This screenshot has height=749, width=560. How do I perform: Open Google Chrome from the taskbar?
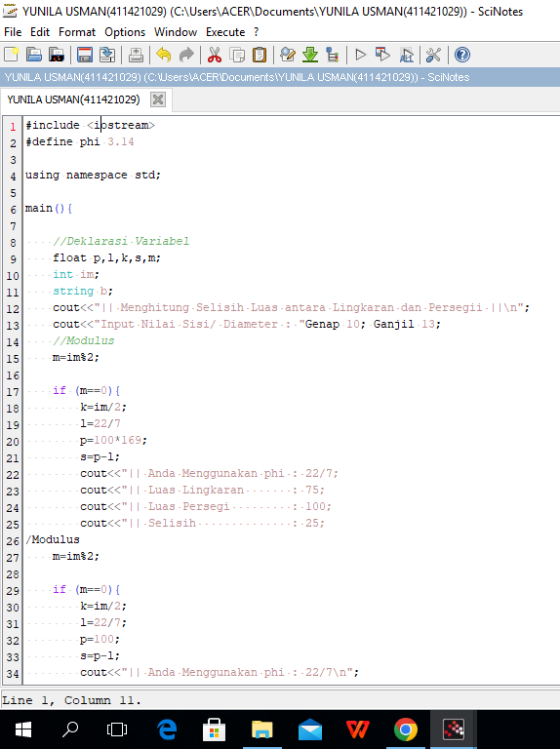pos(406,729)
